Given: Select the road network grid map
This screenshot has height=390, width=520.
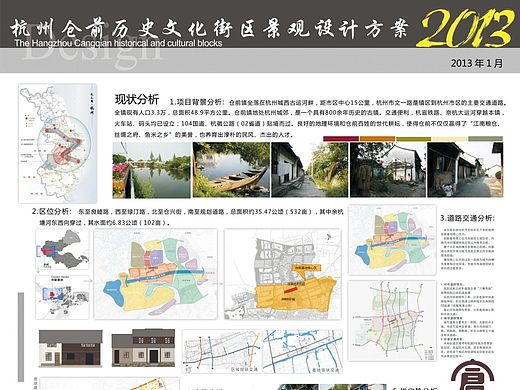Looking at the screenshot, I should coord(392,321).
